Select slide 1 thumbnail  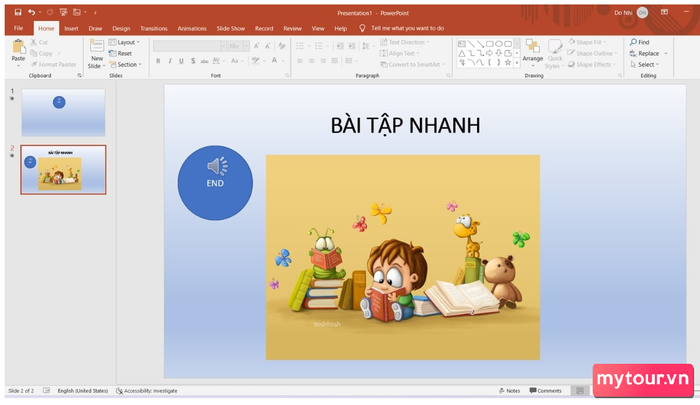tap(63, 113)
